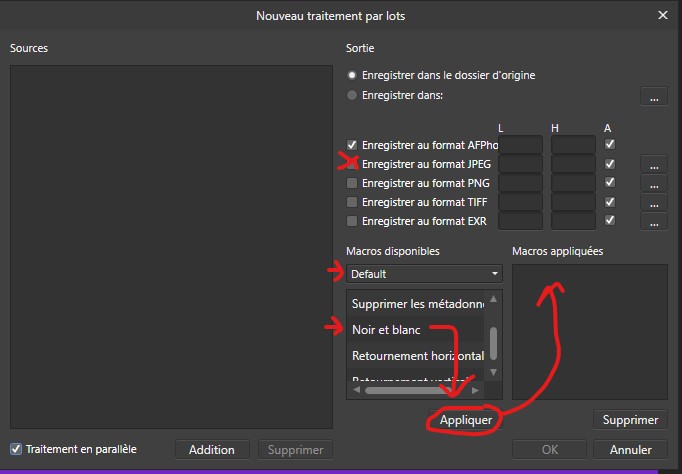Enable 'Enregistrer au format EXR' checkbox
The width and height of the screenshot is (682, 474).
point(352,221)
